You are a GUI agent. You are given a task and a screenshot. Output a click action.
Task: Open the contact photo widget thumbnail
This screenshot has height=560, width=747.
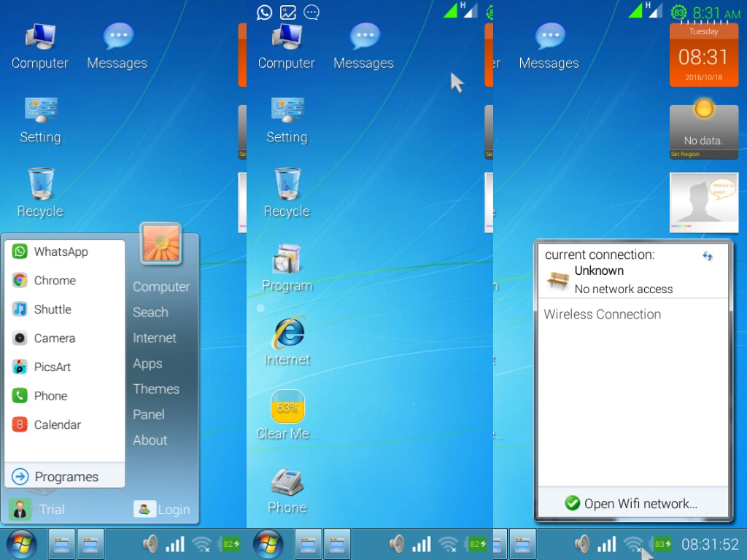point(704,203)
